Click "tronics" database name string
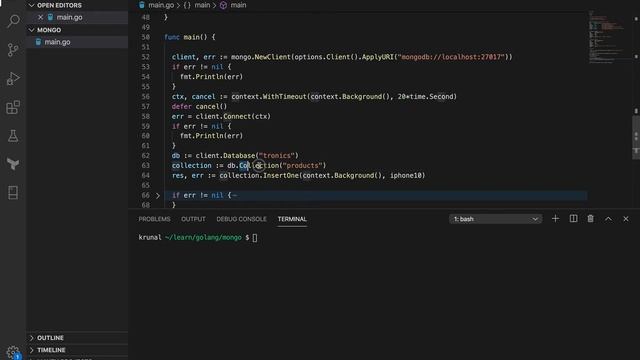The width and height of the screenshot is (640, 360). point(277,156)
